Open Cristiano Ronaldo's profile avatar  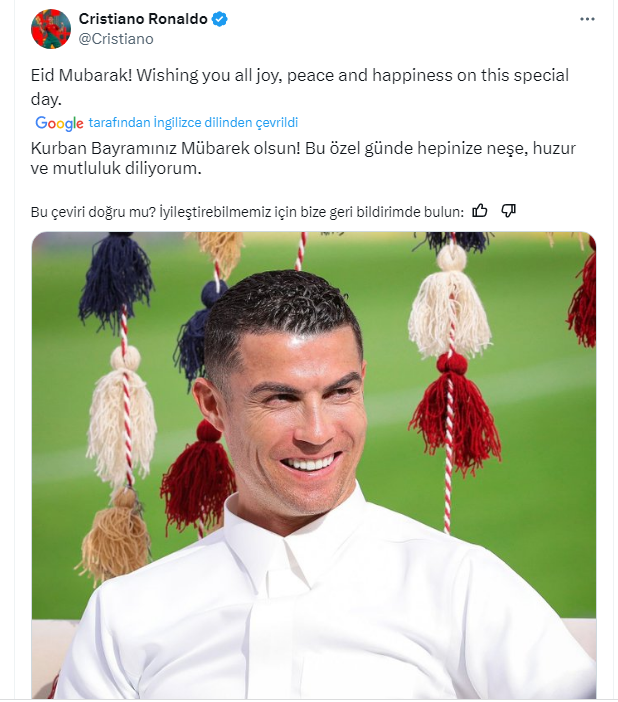click(x=51, y=29)
